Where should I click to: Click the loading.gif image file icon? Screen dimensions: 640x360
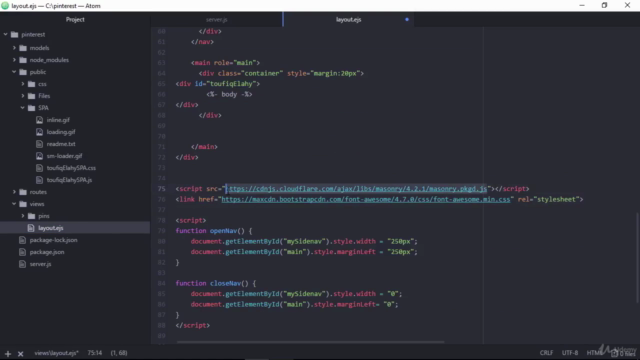(x=40, y=132)
